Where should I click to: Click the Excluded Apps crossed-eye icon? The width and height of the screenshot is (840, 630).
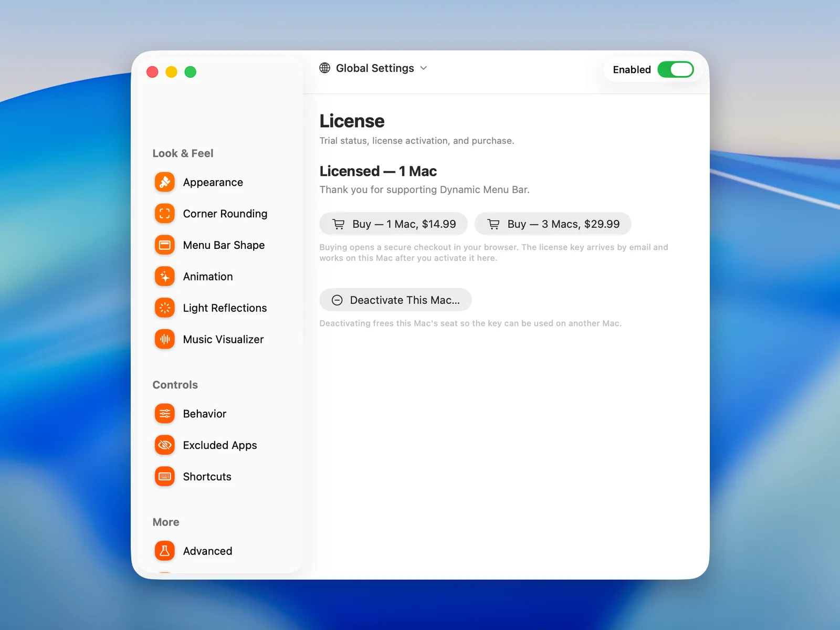point(165,445)
